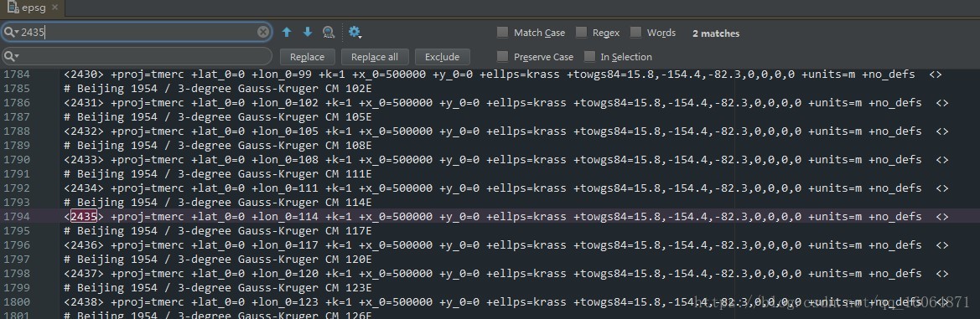The width and height of the screenshot is (980, 319).
Task: Close the epsg tab
Action: point(55,8)
